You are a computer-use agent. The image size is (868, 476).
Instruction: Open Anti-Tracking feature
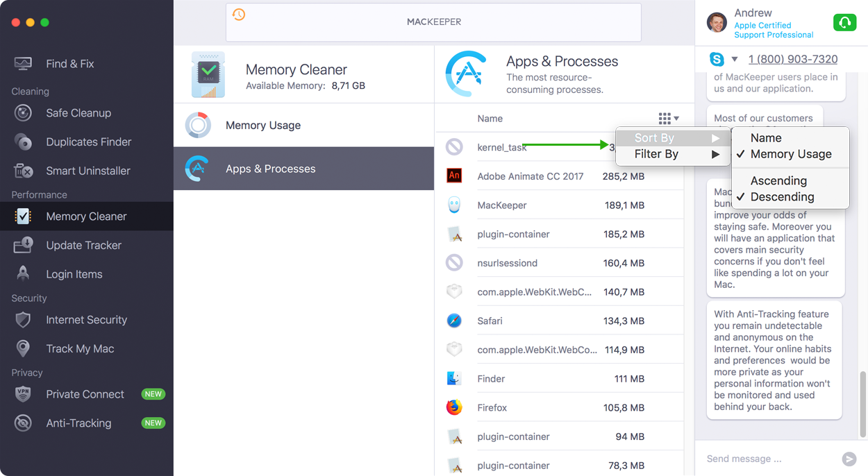point(78,423)
